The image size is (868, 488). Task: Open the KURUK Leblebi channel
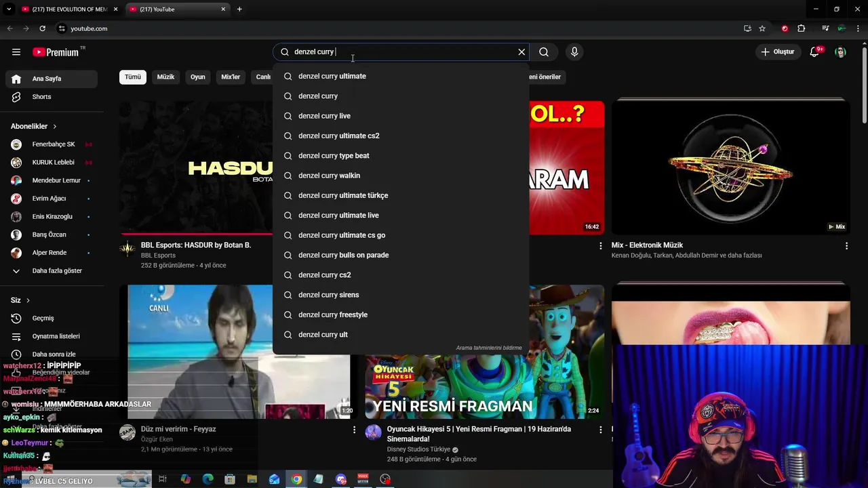click(52, 163)
